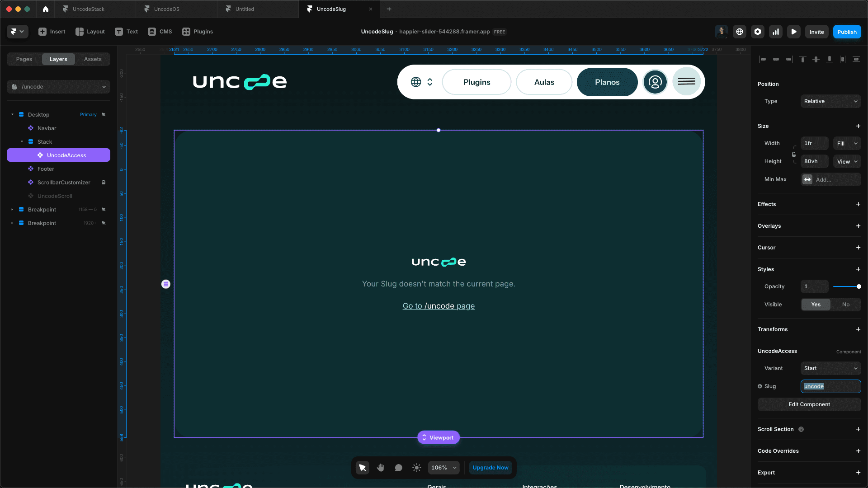The image size is (868, 488).
Task: Open the CMS menu
Action: tap(160, 32)
